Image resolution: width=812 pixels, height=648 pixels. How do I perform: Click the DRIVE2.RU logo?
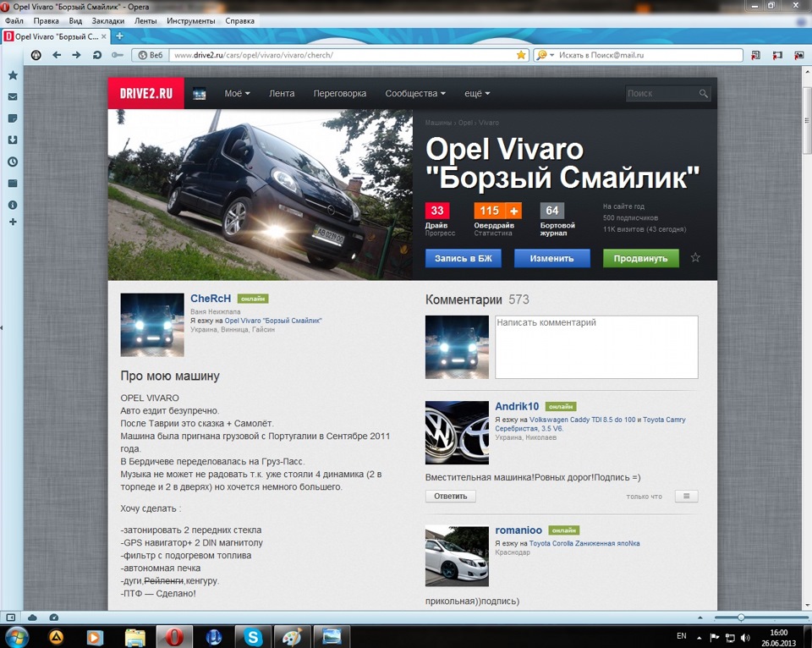(146, 93)
